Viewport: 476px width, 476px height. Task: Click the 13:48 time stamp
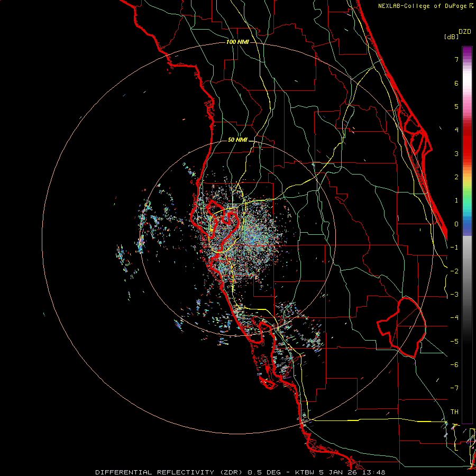[374, 472]
